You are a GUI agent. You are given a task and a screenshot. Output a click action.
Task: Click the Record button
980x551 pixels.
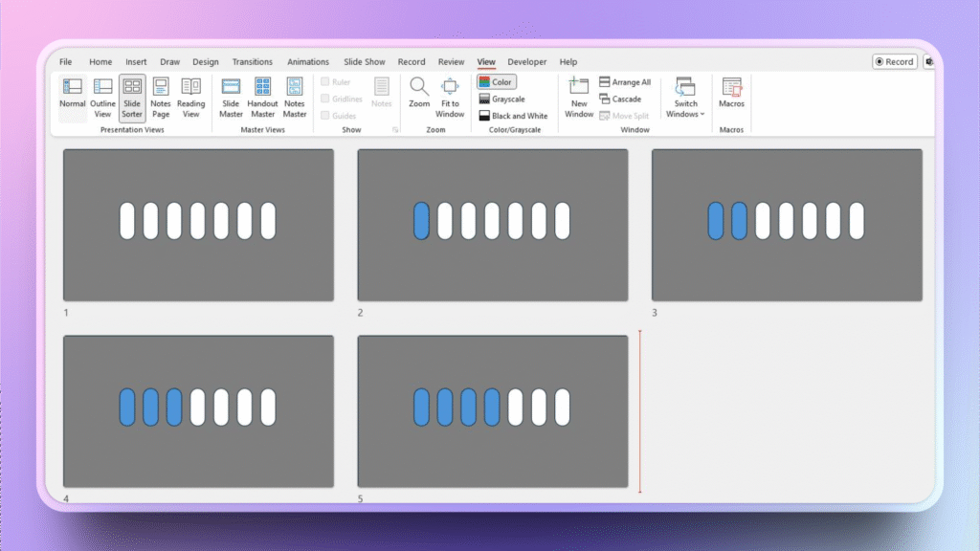[894, 62]
